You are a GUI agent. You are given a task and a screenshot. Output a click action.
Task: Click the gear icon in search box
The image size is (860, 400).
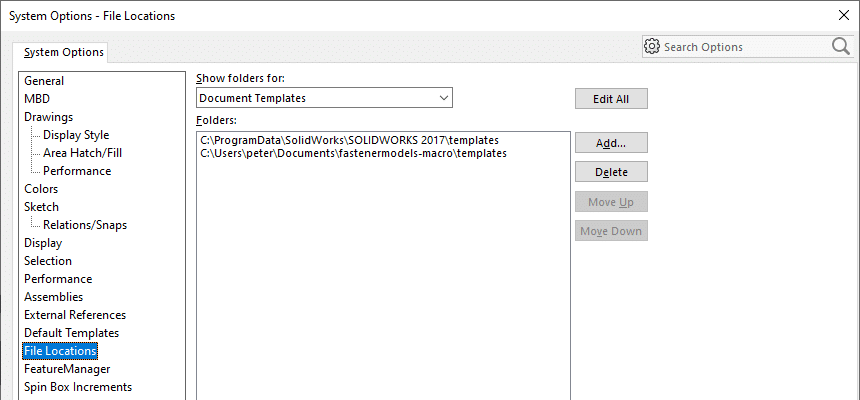coord(653,46)
